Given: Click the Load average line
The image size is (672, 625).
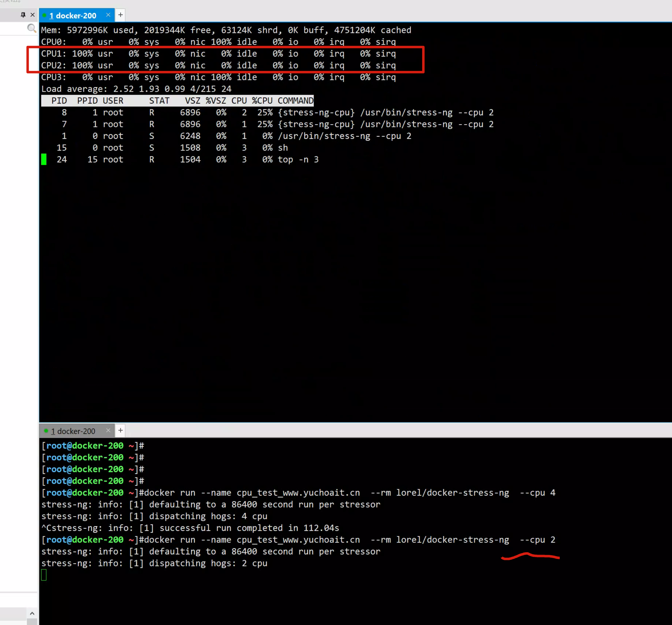Looking at the screenshot, I should [x=136, y=89].
